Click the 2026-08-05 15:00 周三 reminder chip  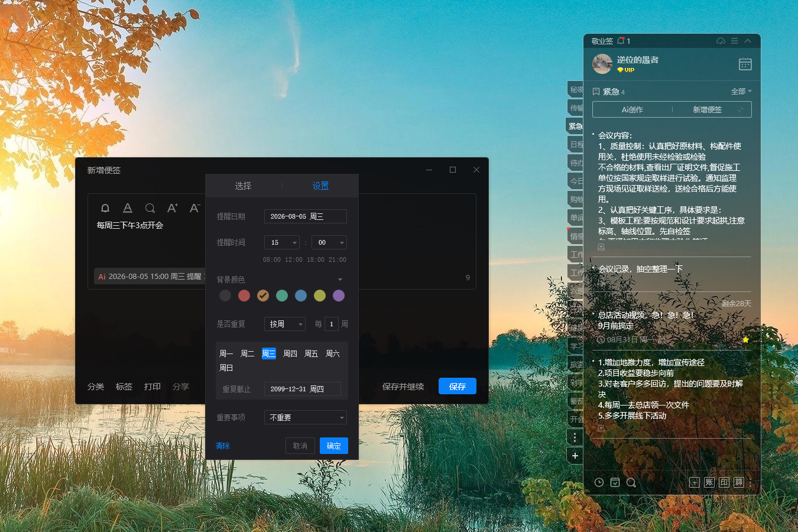point(150,276)
